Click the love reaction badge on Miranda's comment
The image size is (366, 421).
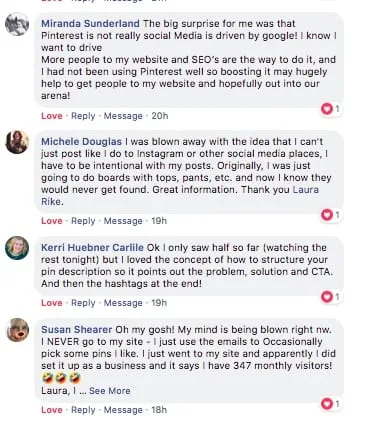pyautogui.click(x=331, y=109)
